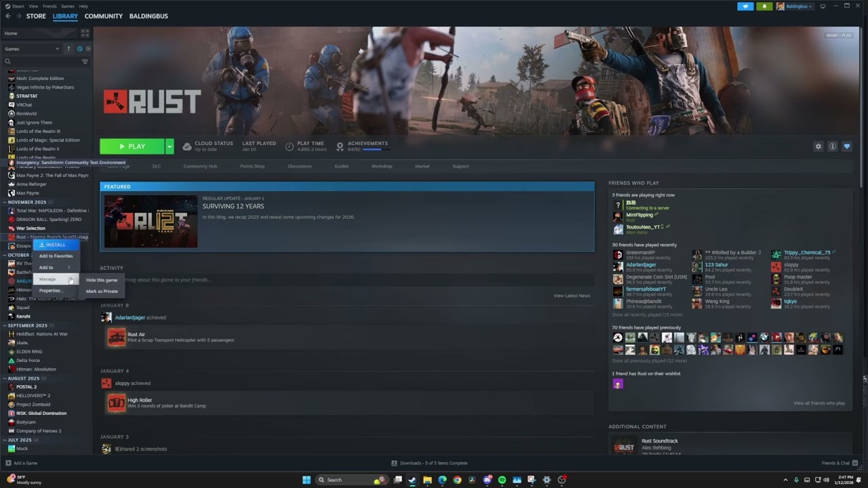Open the Support tab
This screenshot has width=868, height=488.
(x=460, y=166)
